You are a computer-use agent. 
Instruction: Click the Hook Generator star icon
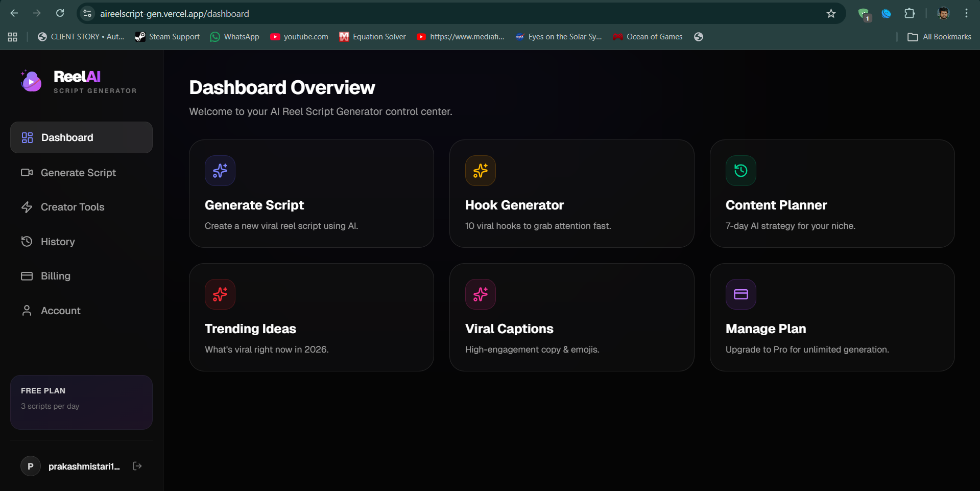[480, 170]
